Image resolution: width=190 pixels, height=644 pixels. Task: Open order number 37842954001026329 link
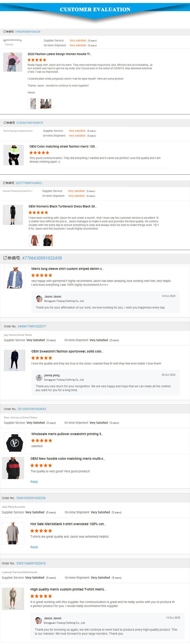[28, 32]
